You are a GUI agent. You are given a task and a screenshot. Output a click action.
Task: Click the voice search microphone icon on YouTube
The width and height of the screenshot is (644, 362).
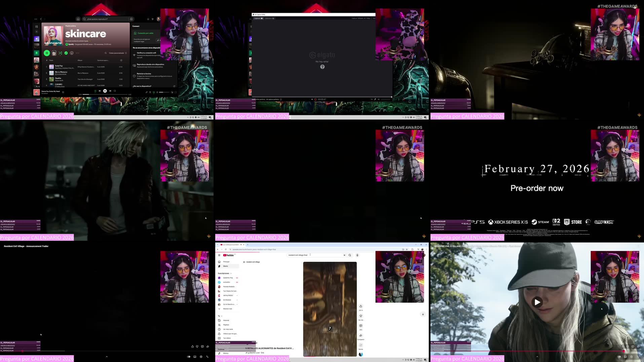tap(357, 255)
